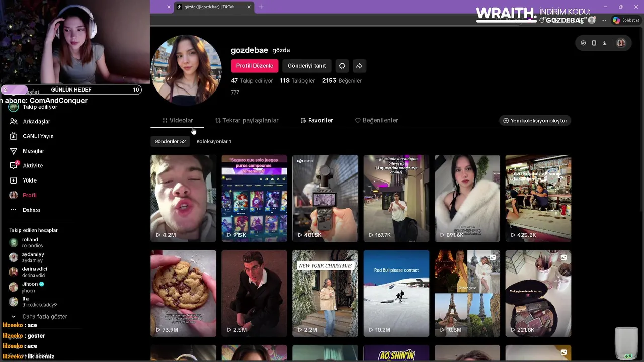Open the browser's three-dot settings menu
Image resolution: width=644 pixels, height=362 pixels.
tap(603, 20)
